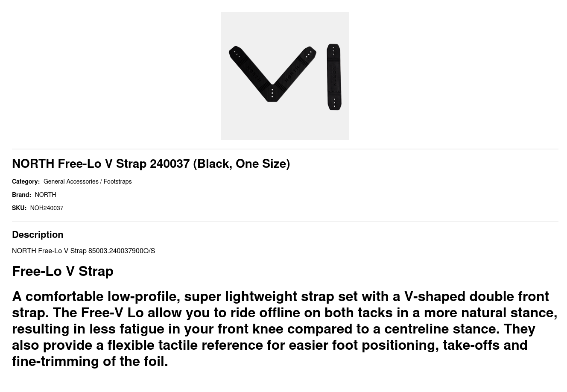
Task: Click the "Brand:" label
Action: [21, 195]
